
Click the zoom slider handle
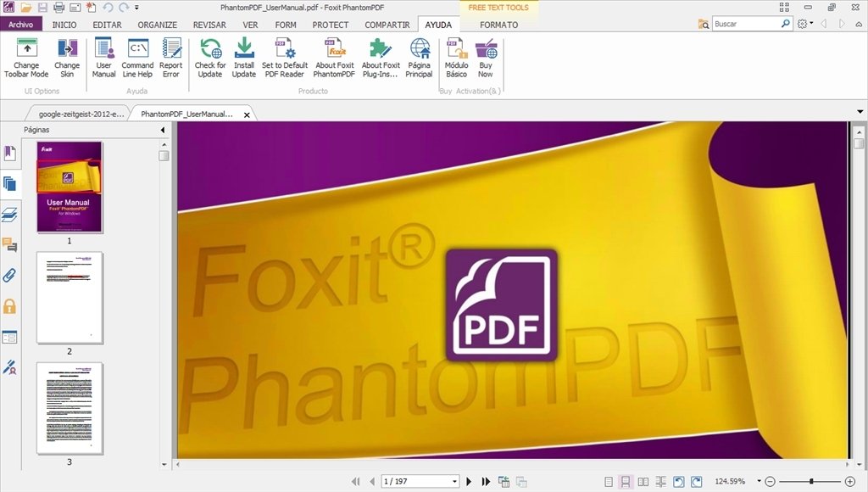811,482
